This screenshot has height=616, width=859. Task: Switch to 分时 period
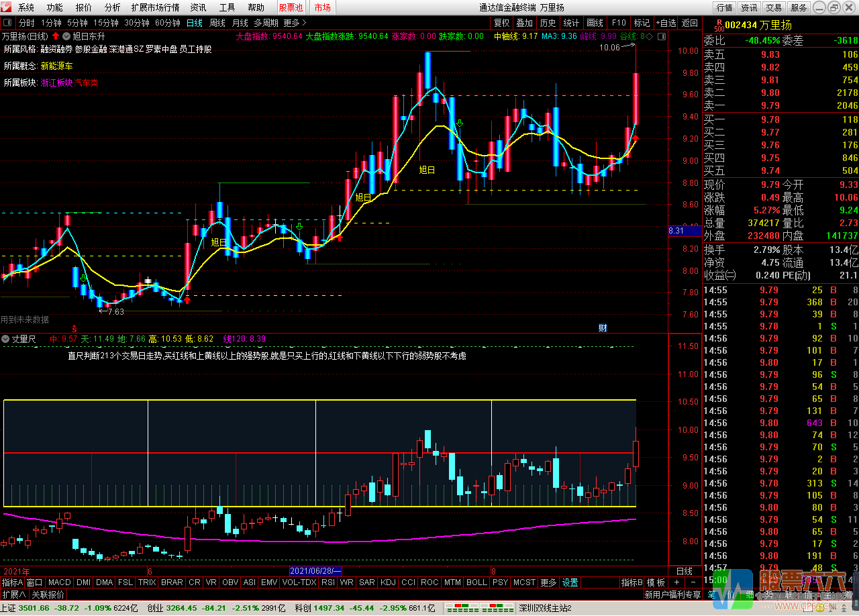click(26, 23)
